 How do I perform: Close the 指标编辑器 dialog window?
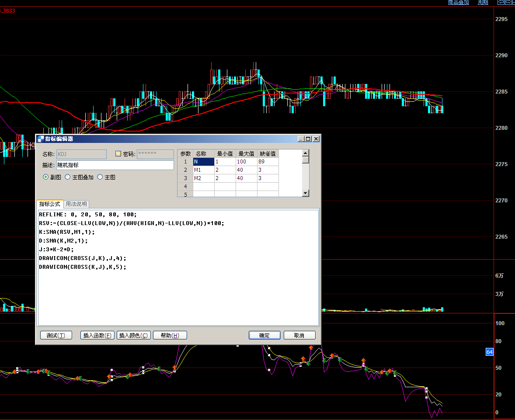(x=316, y=139)
